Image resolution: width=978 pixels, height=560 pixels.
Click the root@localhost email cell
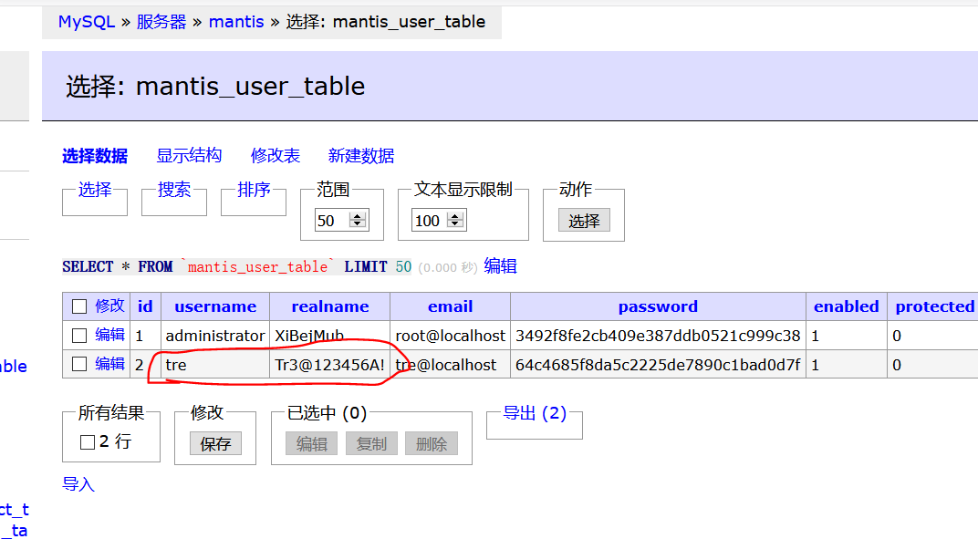(x=451, y=336)
